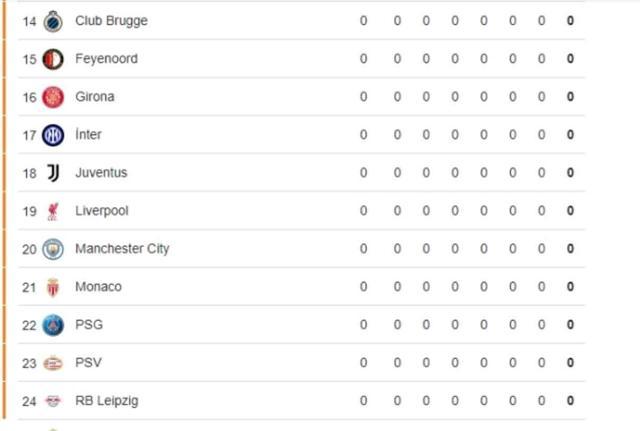The height and width of the screenshot is (431, 640).
Task: Click the Monaco club crest
Action: [x=53, y=287]
